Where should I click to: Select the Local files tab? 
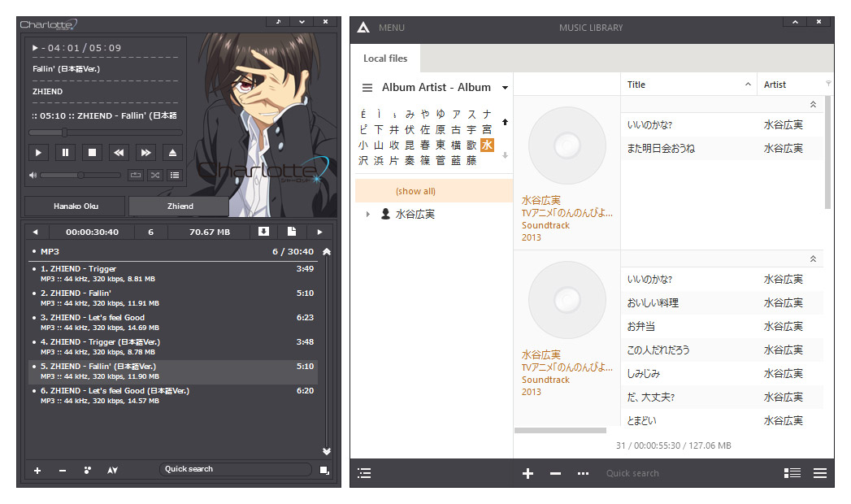click(x=385, y=59)
